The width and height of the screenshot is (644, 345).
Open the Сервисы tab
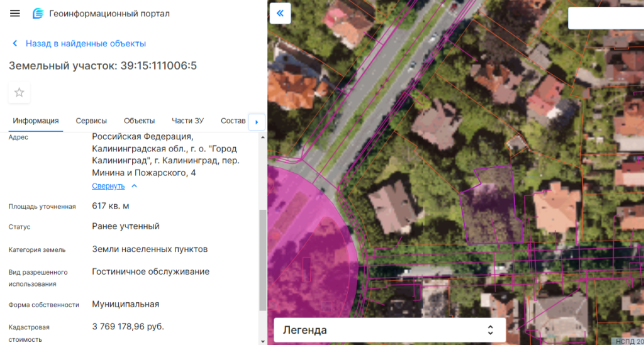point(91,121)
